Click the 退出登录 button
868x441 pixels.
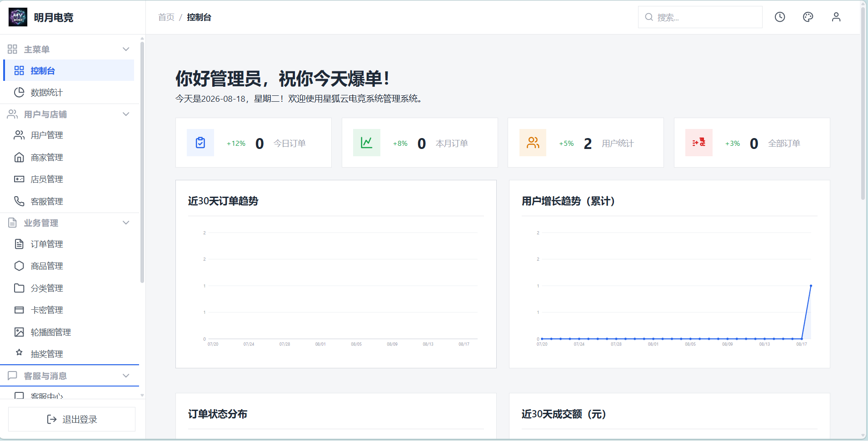(x=72, y=419)
